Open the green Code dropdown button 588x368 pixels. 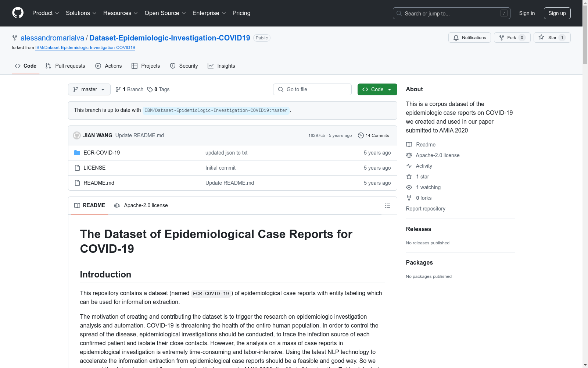coord(377,89)
